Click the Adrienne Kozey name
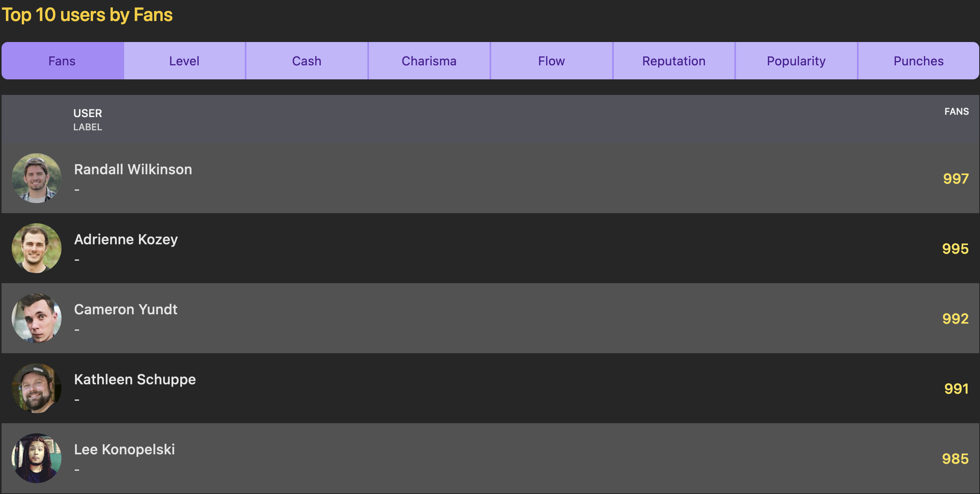 (126, 240)
